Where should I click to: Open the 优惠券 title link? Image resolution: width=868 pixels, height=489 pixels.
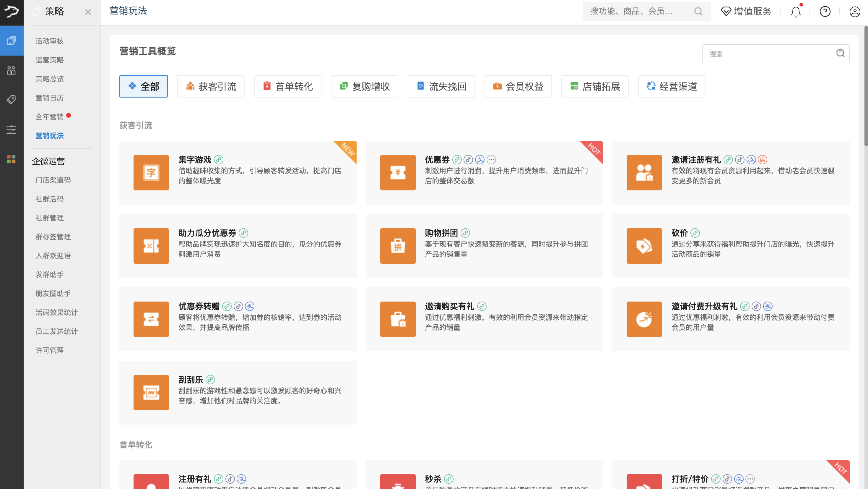pos(437,160)
